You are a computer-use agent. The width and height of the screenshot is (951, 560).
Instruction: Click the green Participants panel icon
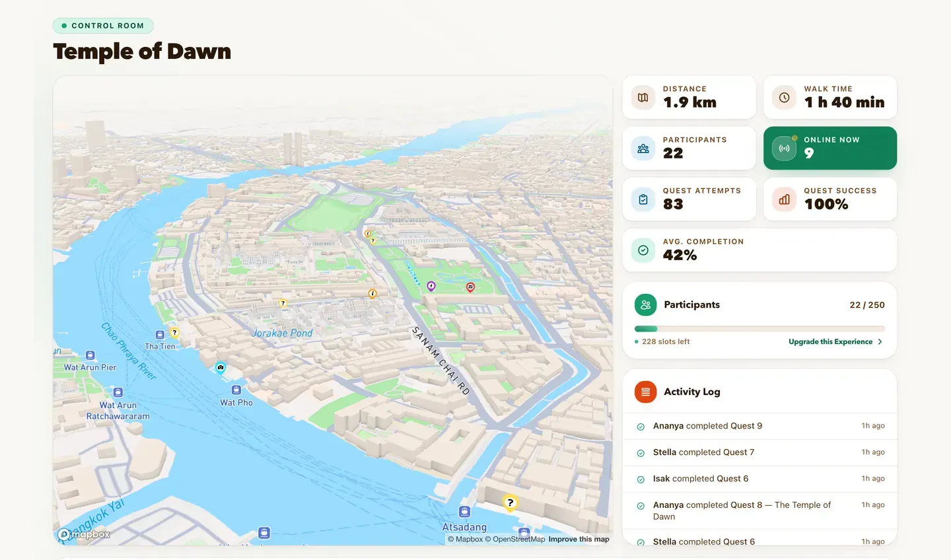tap(645, 304)
